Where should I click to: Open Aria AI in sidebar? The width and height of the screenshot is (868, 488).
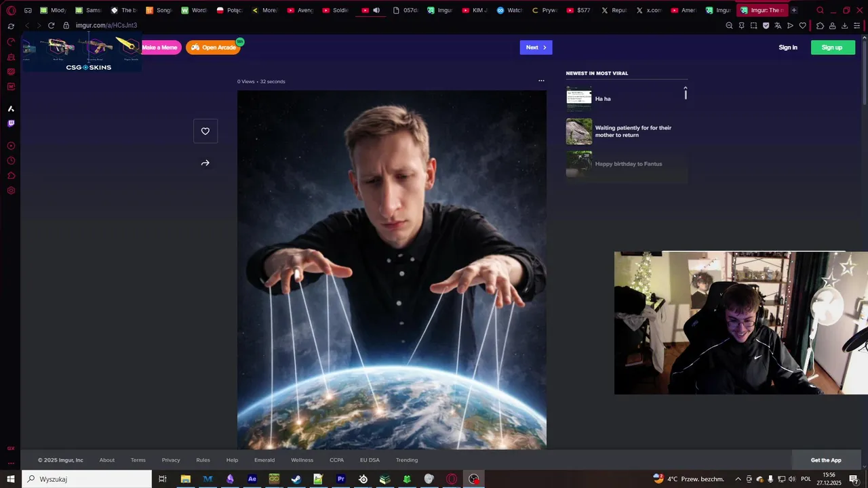click(x=11, y=108)
